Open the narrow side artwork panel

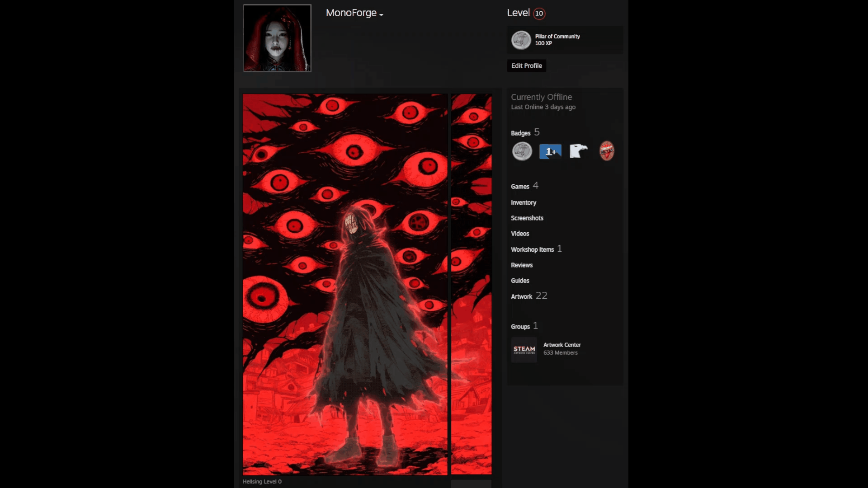(471, 284)
